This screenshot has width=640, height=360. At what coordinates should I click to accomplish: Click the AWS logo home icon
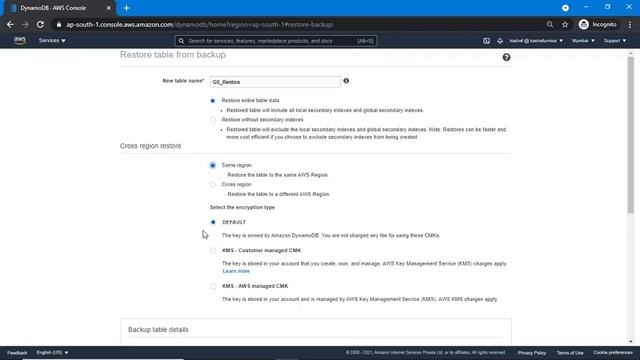click(20, 40)
